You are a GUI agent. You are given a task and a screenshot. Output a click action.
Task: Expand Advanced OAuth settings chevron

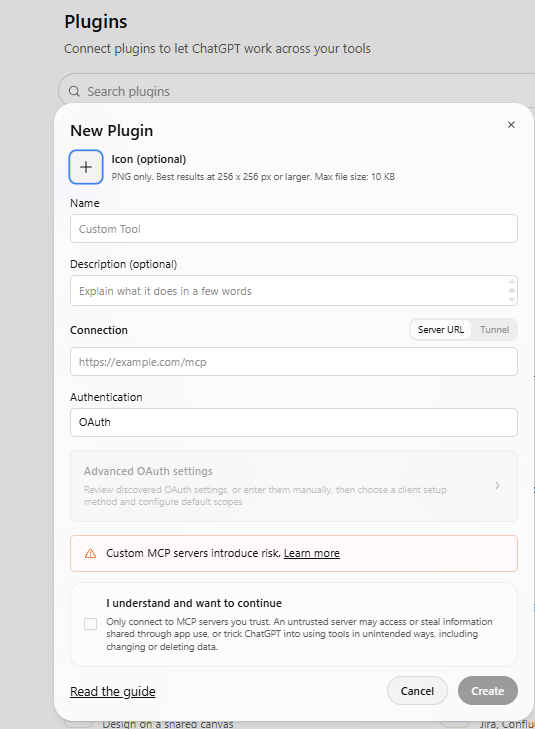tap(497, 485)
